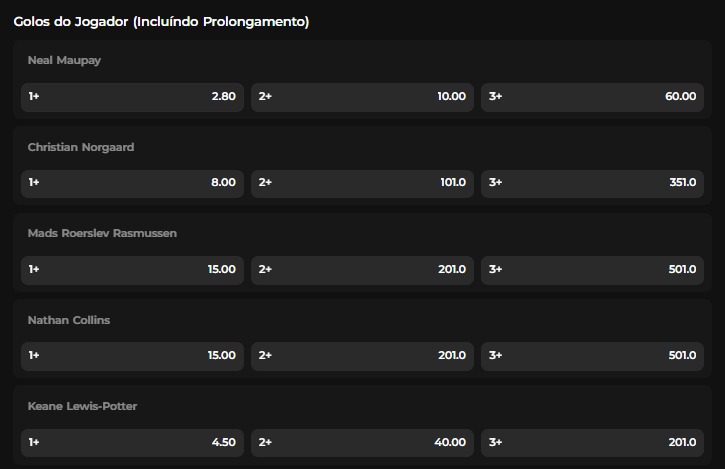Click the Keane Lewis-Potter player name
Image resolution: width=725 pixels, height=469 pixels.
pos(81,406)
